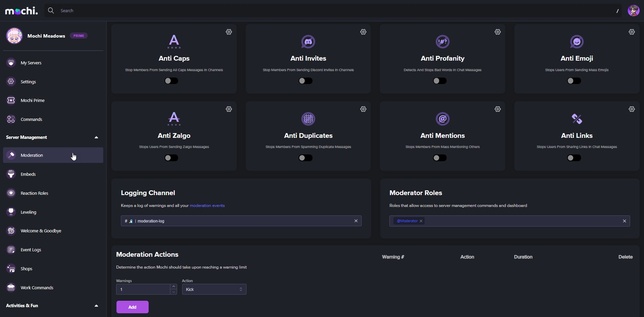Open Anti Invites settings gear
Viewport: 644px width, 317px height.
click(363, 32)
